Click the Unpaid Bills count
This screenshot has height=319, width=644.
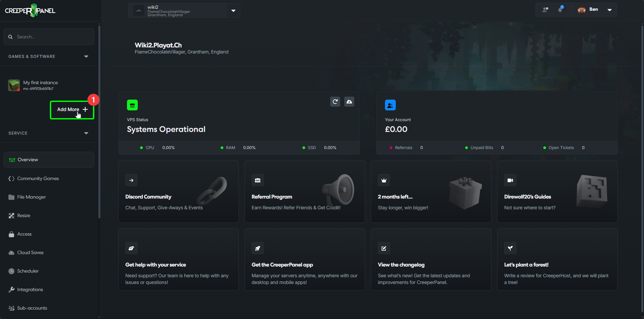tap(484, 148)
